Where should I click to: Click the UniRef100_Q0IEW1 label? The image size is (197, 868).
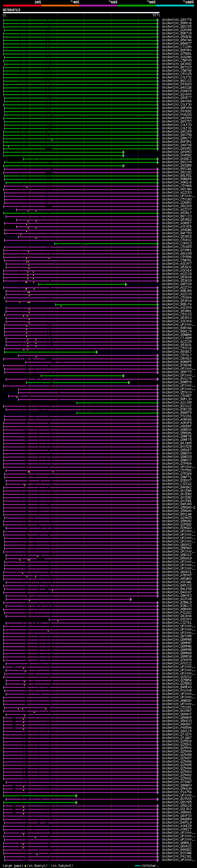coord(177,501)
